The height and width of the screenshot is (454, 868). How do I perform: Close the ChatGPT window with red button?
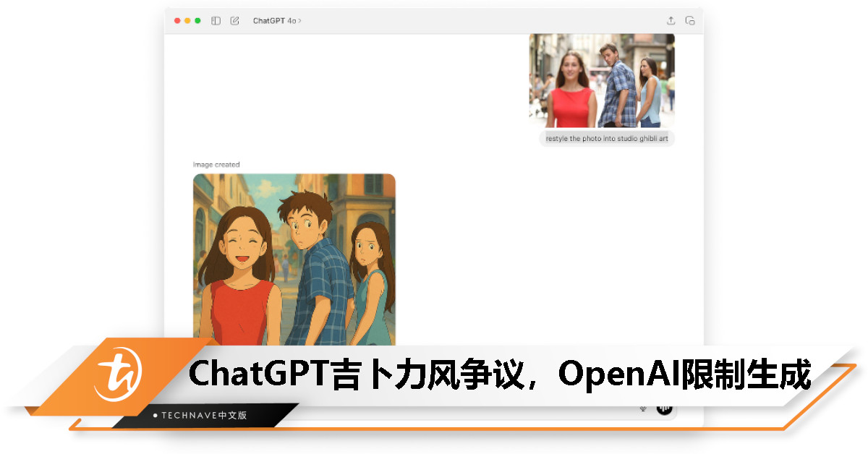click(x=178, y=21)
